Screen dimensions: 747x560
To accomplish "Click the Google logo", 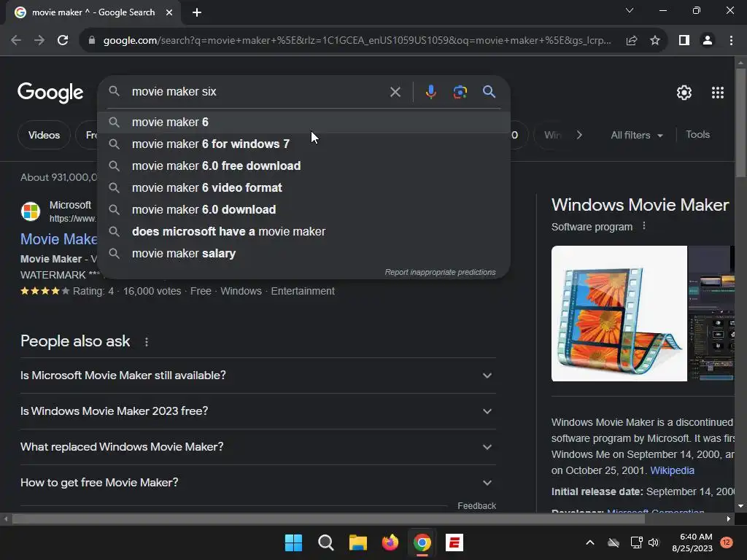I will [50, 93].
